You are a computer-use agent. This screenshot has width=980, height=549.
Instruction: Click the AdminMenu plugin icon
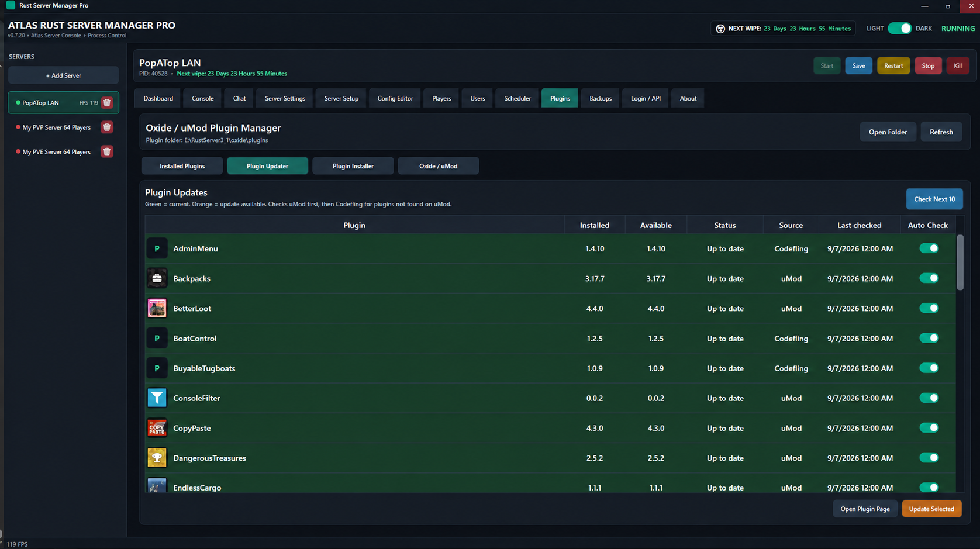click(157, 248)
